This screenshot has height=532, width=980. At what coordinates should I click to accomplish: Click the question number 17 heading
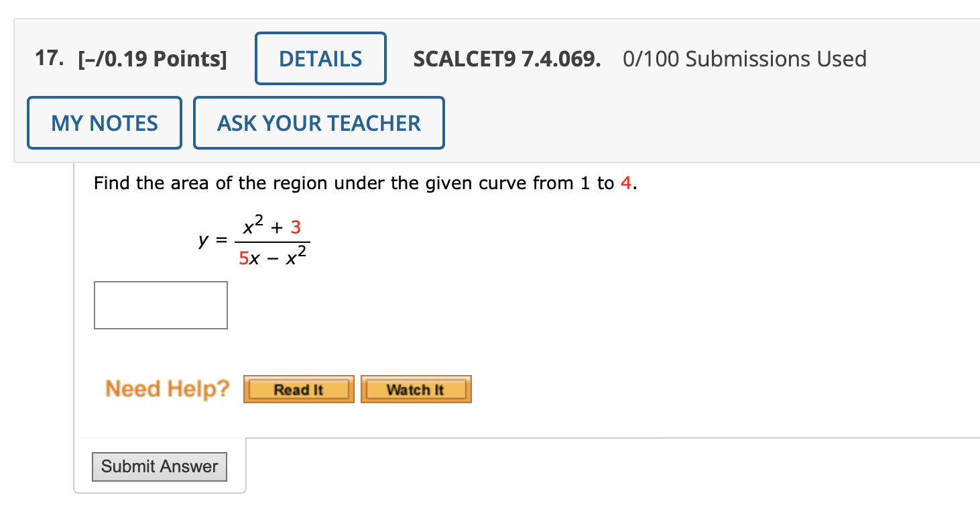point(47,59)
